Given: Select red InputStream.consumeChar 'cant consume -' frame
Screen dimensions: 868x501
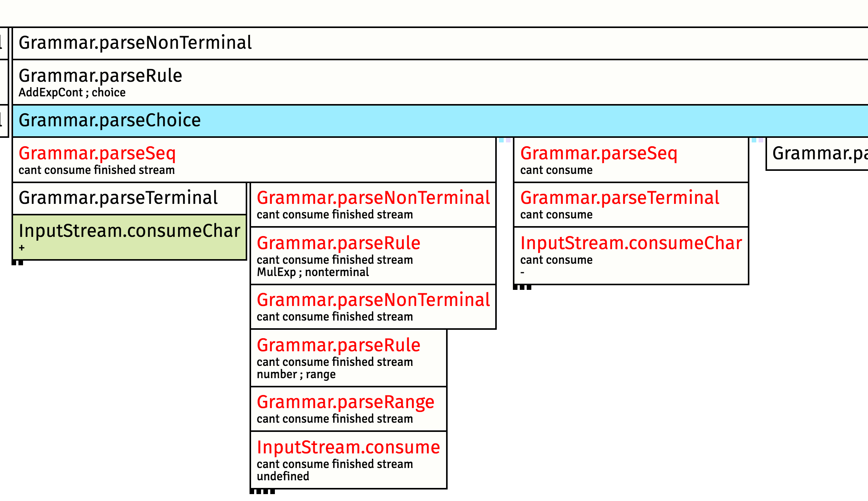Looking at the screenshot, I should [631, 256].
